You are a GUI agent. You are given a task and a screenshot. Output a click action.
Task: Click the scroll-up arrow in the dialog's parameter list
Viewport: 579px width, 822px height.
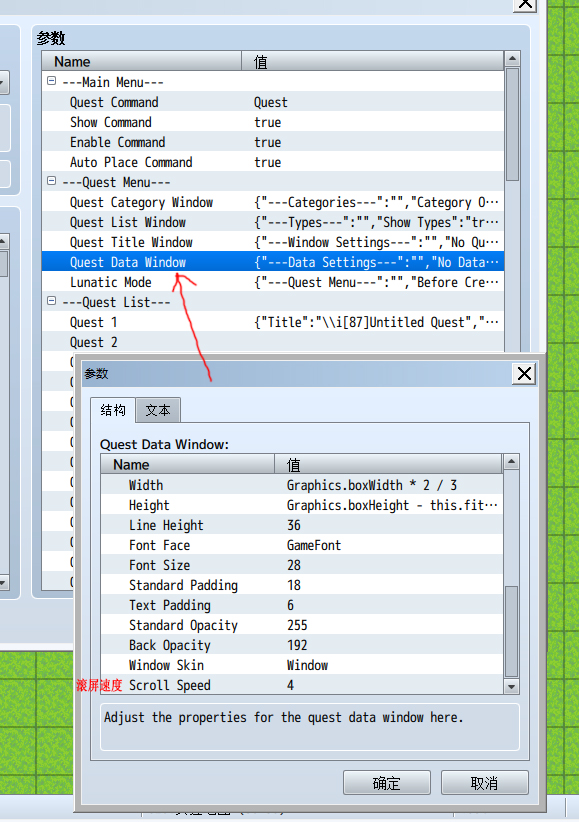click(x=511, y=462)
